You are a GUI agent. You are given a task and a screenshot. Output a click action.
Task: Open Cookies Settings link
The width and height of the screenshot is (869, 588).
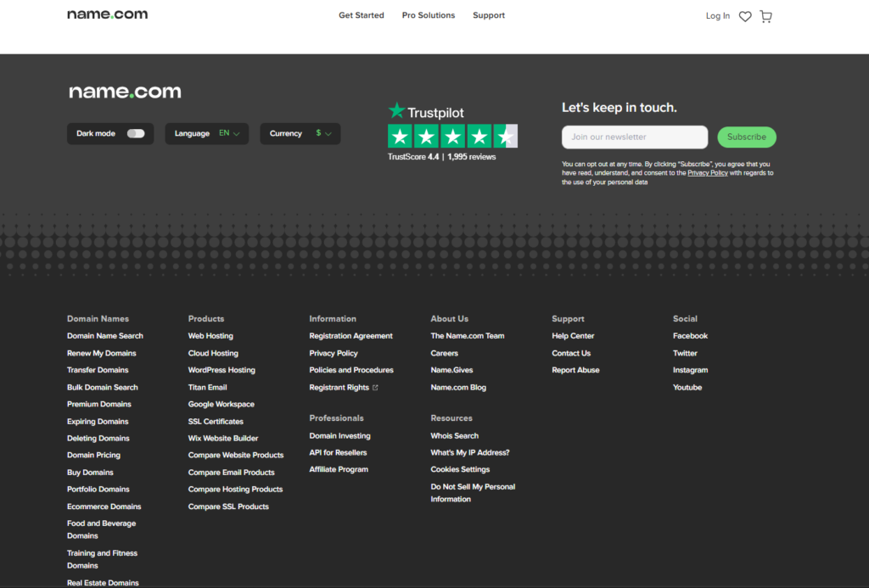tap(460, 469)
